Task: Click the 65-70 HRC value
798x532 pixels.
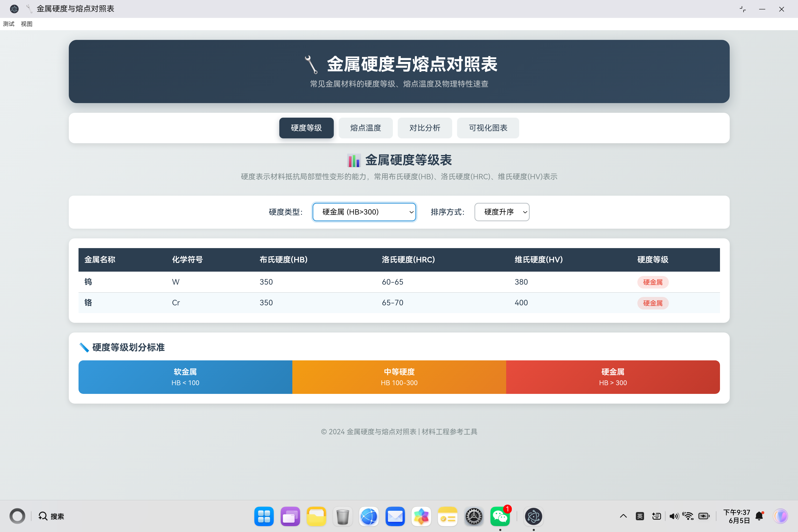Action: point(393,303)
